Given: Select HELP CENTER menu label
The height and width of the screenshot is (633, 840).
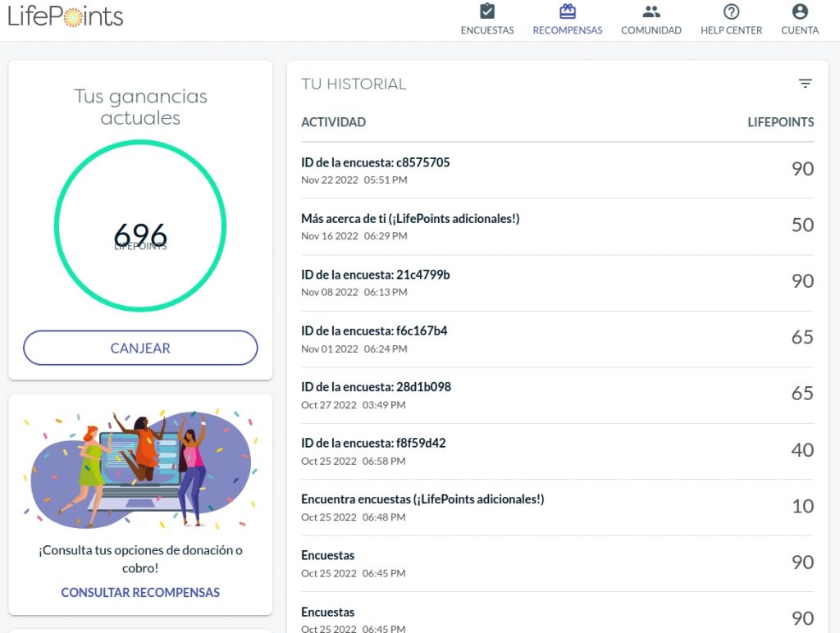Looking at the screenshot, I should [x=731, y=30].
